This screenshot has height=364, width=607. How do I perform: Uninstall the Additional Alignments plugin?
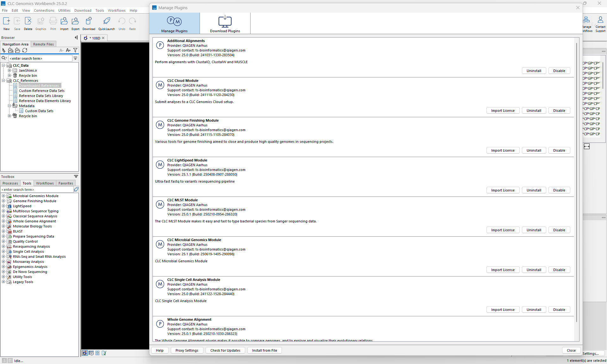click(x=534, y=71)
